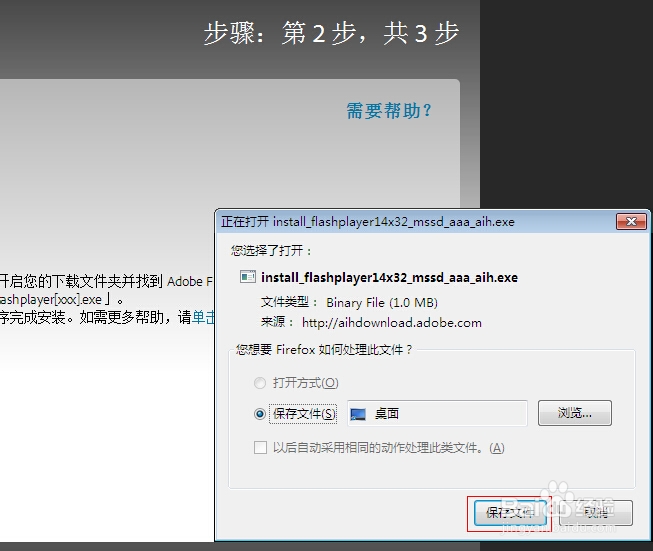The image size is (653, 551).
Task: Open the 需要帮助? link on the Adobe page
Action: (x=389, y=111)
